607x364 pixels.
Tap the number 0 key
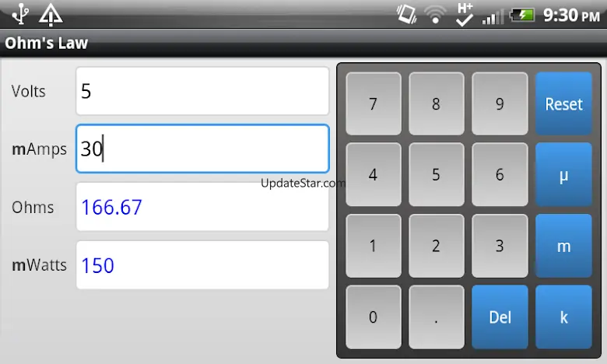(374, 317)
